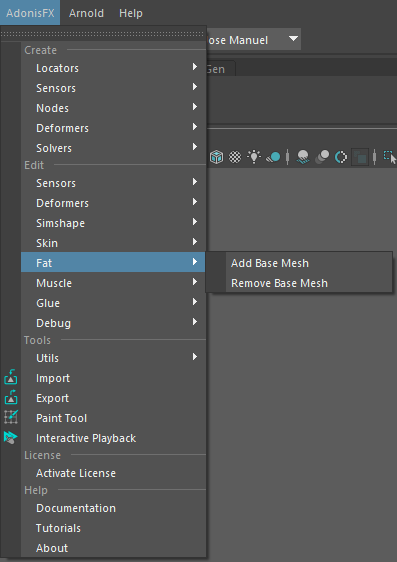Expand the Skin submenu arrow
397x562 pixels.
[x=195, y=242]
